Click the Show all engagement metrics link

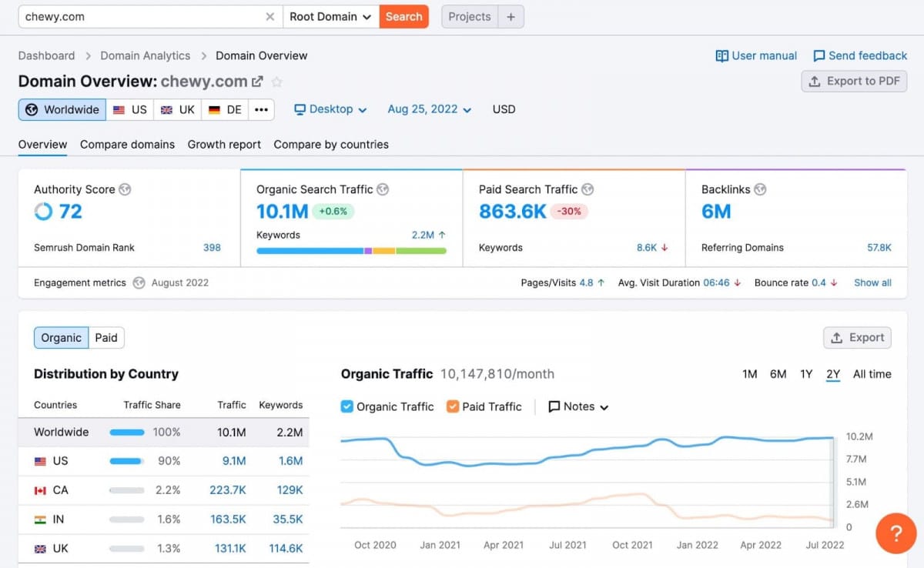click(872, 282)
